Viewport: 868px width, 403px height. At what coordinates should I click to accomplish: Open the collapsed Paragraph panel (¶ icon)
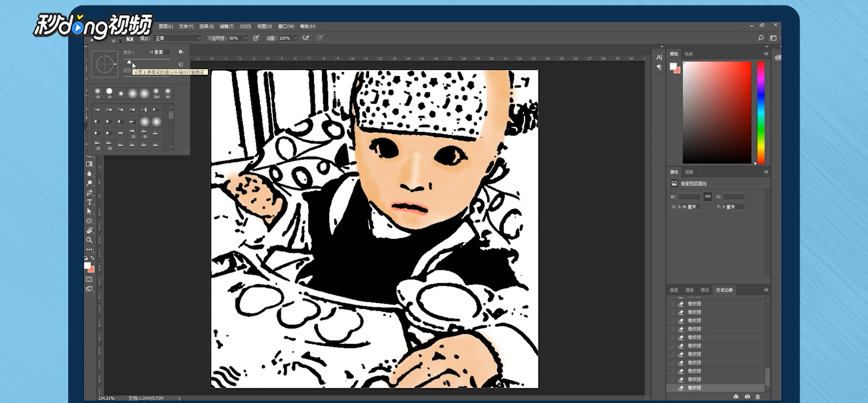click(x=658, y=67)
